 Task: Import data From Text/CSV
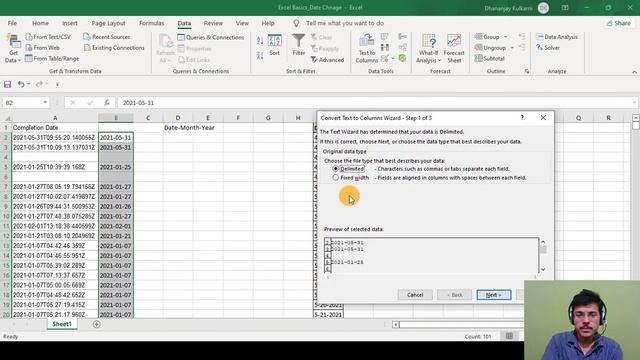click(x=48, y=37)
